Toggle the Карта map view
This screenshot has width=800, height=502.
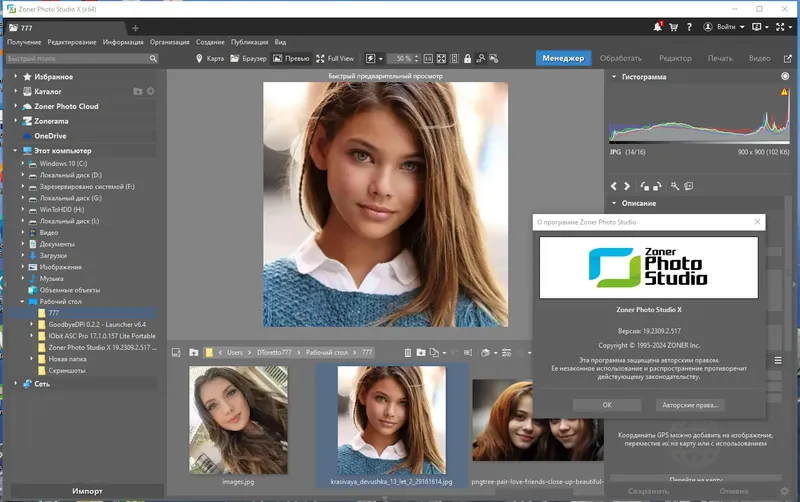[x=209, y=58]
